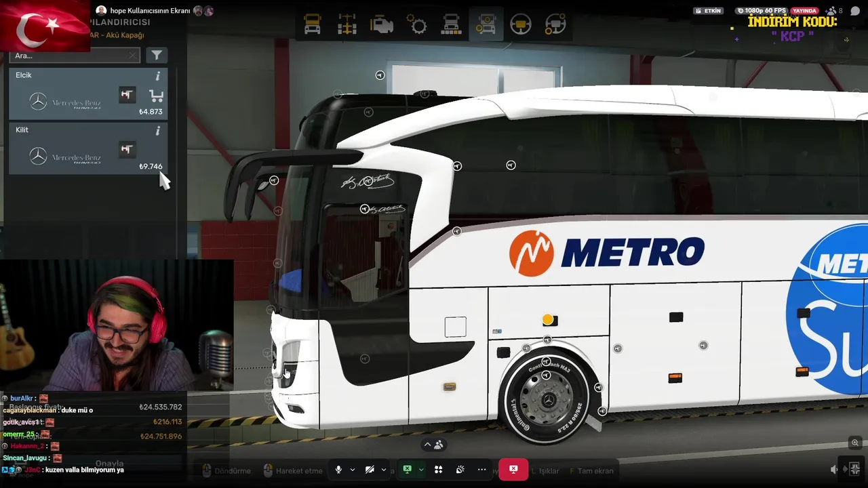Show info for the Elcik part
Screen dimensions: 868x488
(x=158, y=76)
